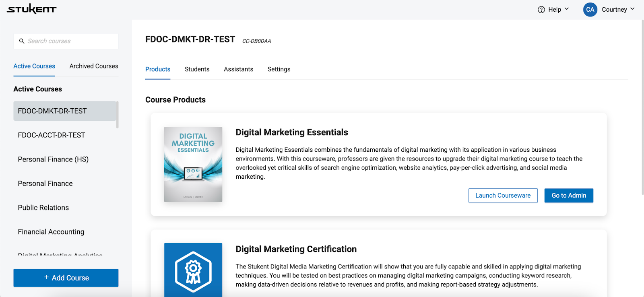Click the course code CC-DB0DAA
The height and width of the screenshot is (297, 644).
(256, 41)
